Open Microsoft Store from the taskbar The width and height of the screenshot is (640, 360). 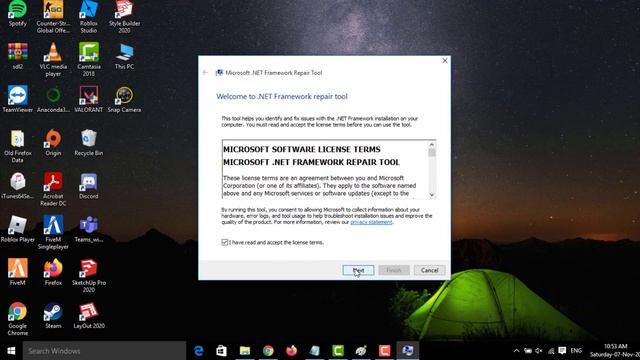(x=222, y=351)
